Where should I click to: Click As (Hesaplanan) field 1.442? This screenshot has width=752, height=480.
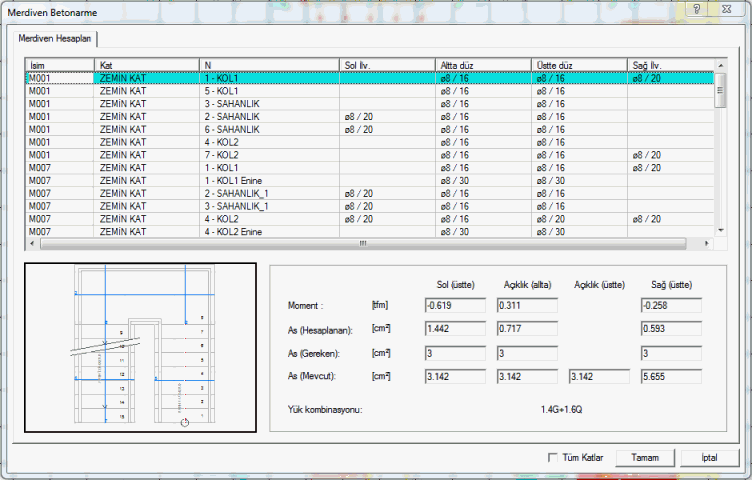click(x=455, y=328)
